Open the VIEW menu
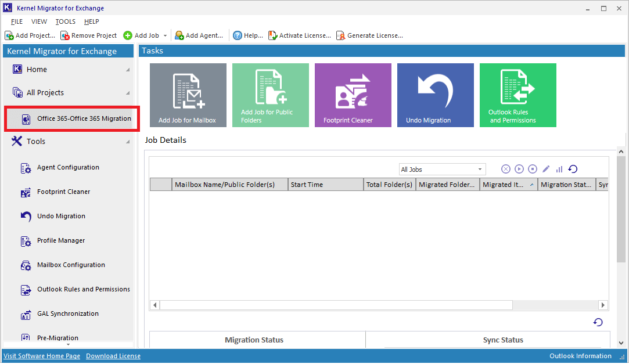 [x=39, y=21]
